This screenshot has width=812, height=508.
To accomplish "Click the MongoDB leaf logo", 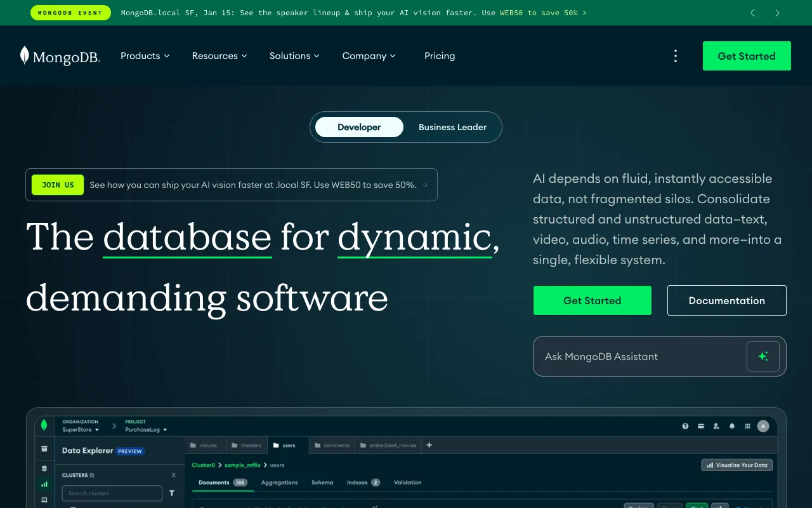I will click(x=25, y=55).
